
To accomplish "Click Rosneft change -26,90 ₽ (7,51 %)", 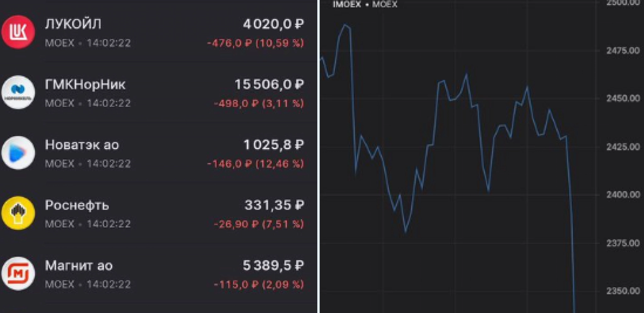I will (259, 224).
